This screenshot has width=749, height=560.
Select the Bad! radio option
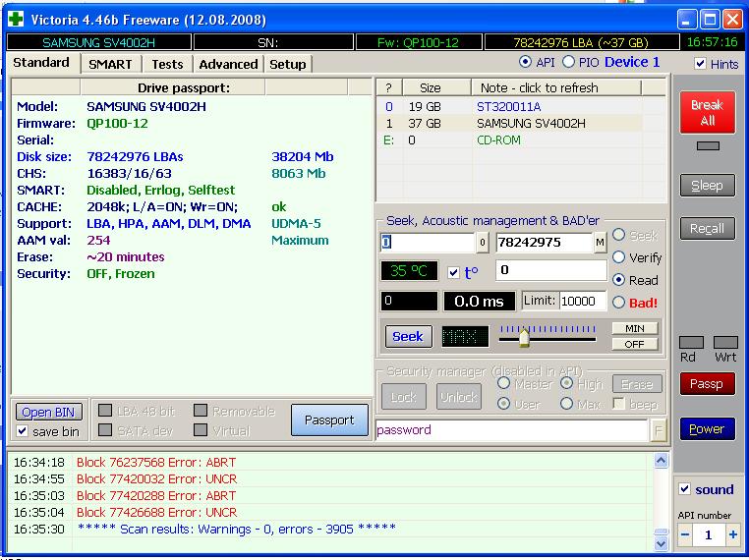pyautogui.click(x=618, y=303)
